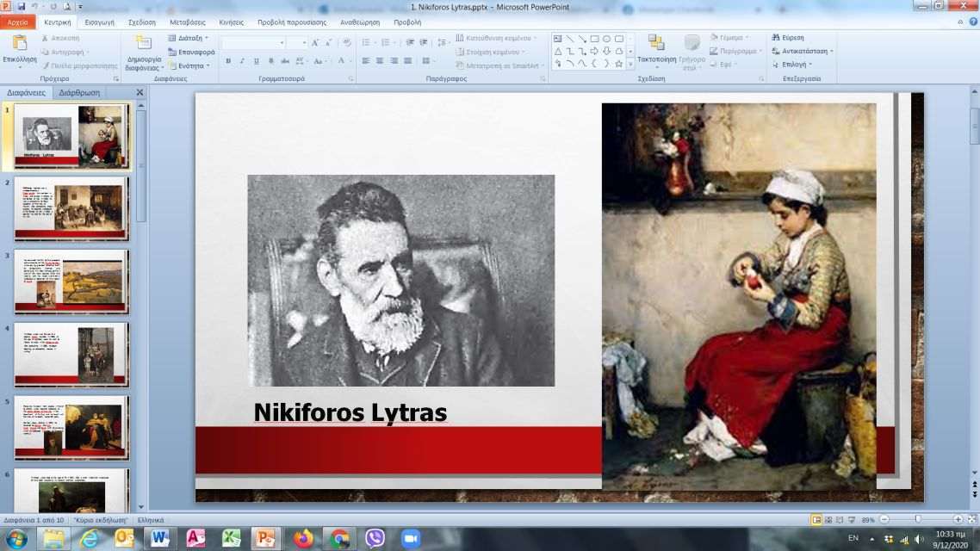The image size is (980, 551).
Task: Close the slides thumbnail pane
Action: 140,92
